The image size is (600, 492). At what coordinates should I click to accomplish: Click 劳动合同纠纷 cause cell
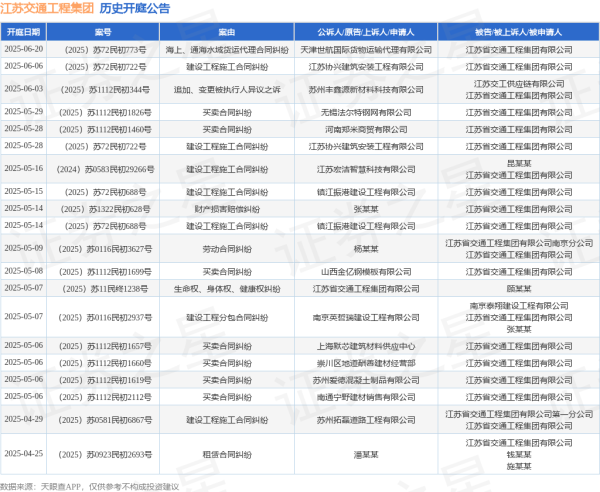tap(227, 249)
